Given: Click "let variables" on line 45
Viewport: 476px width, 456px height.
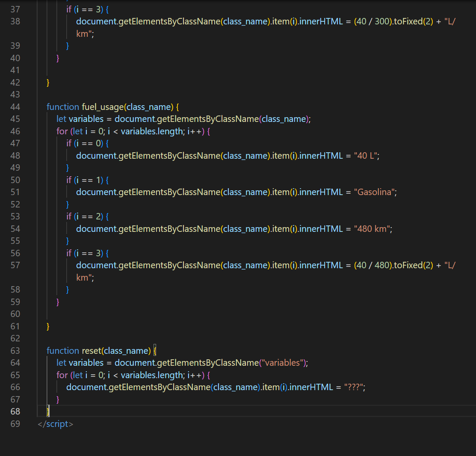Looking at the screenshot, I should pos(80,119).
